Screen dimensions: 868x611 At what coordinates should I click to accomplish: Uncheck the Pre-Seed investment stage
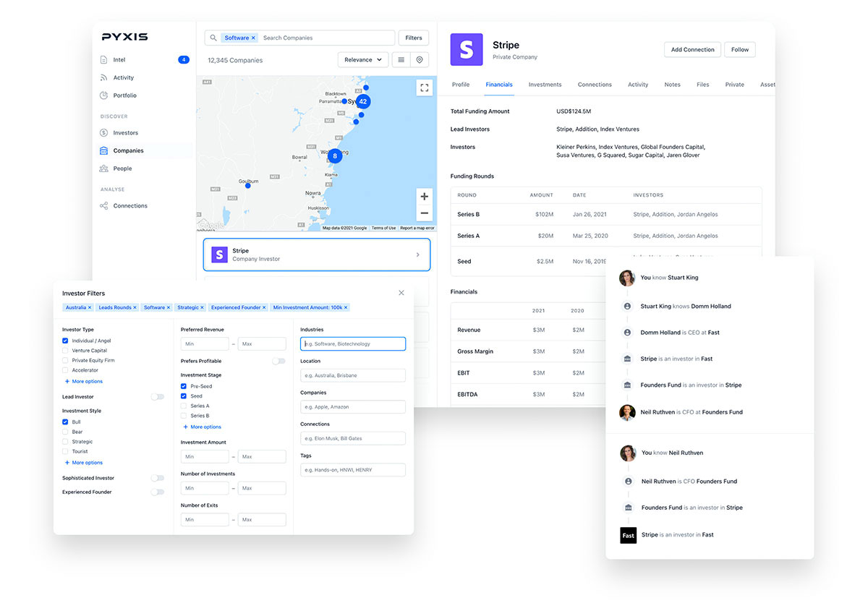pyautogui.click(x=184, y=386)
